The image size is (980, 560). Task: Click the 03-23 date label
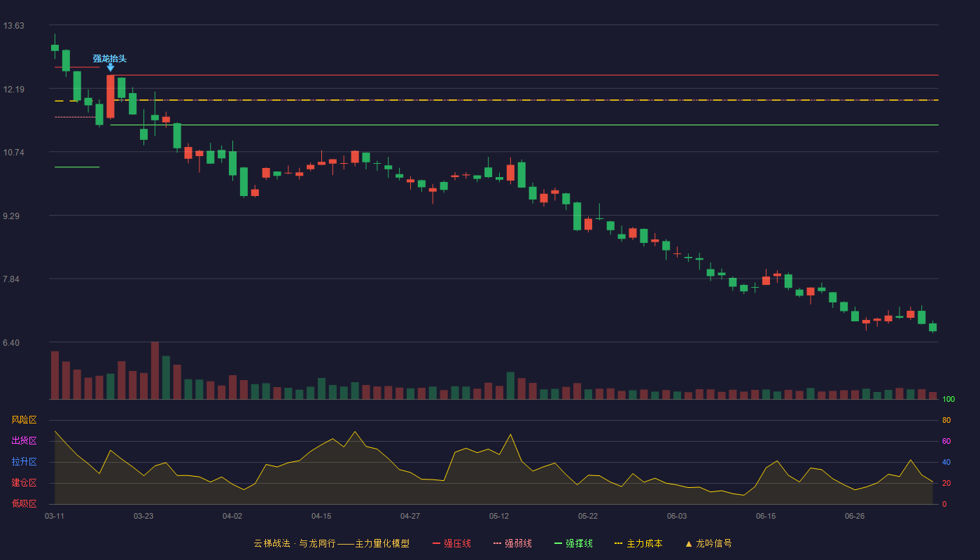(143, 516)
